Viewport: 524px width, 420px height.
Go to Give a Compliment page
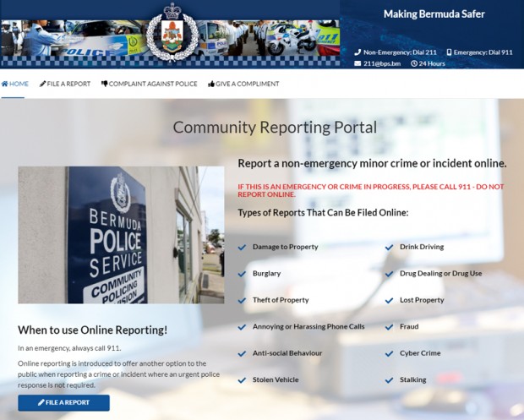[x=248, y=84]
